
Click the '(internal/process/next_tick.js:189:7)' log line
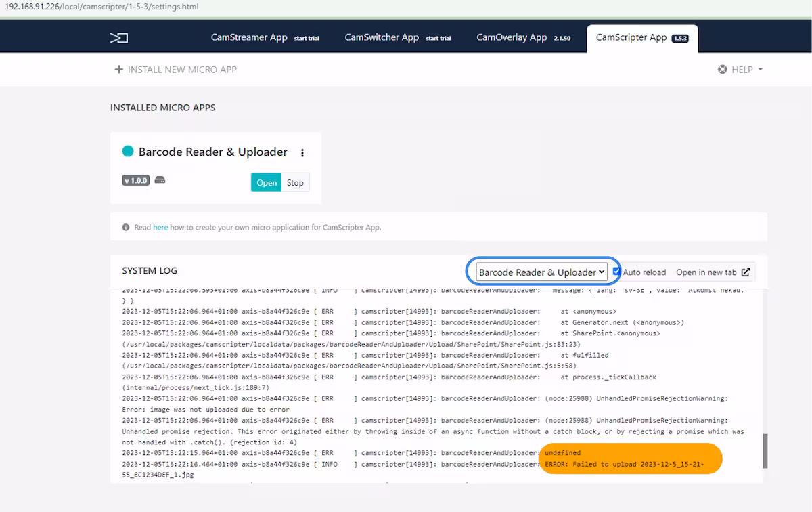tap(196, 388)
